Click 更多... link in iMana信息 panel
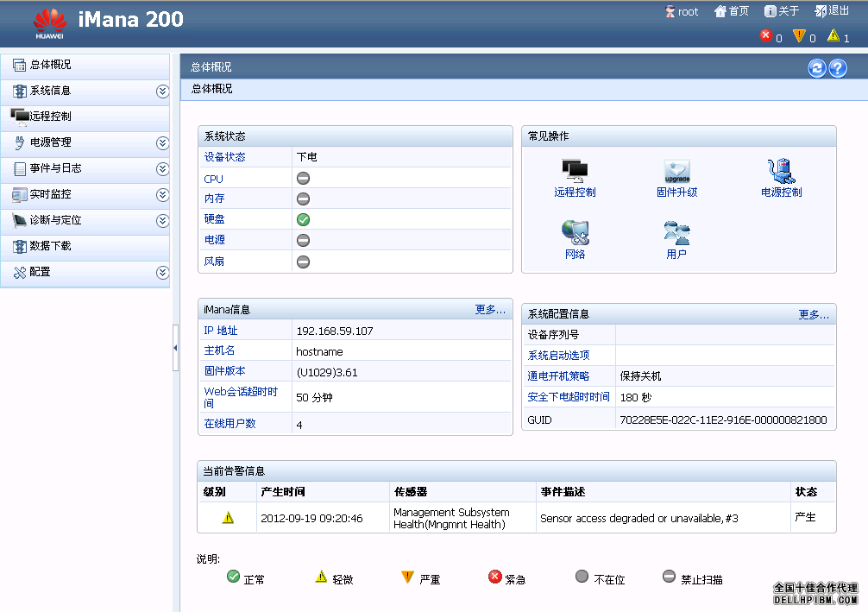Viewport: 868px width, 612px height. [490, 310]
